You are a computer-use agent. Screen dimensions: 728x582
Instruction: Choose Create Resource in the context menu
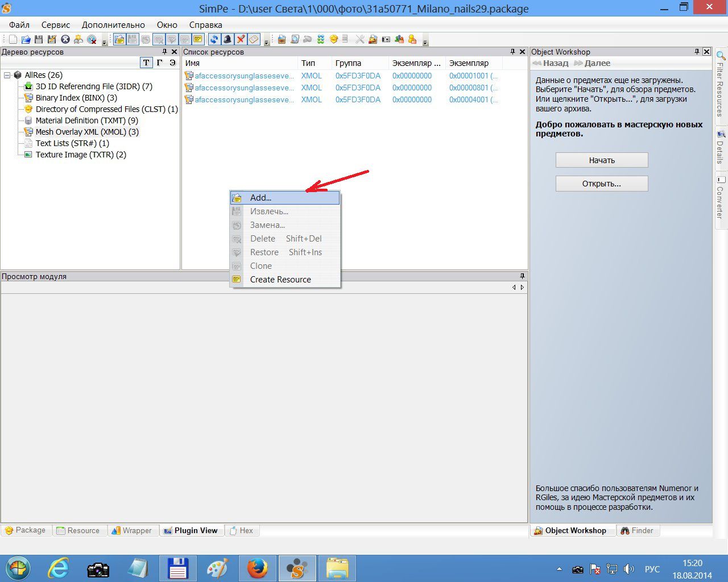pos(285,280)
